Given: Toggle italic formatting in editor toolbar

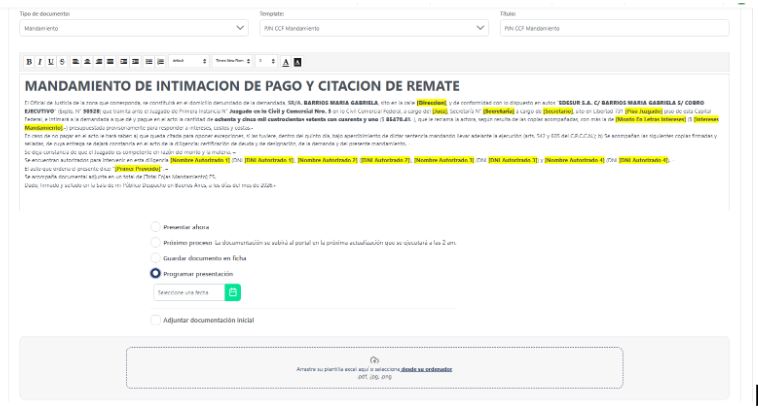Looking at the screenshot, I should point(37,62).
